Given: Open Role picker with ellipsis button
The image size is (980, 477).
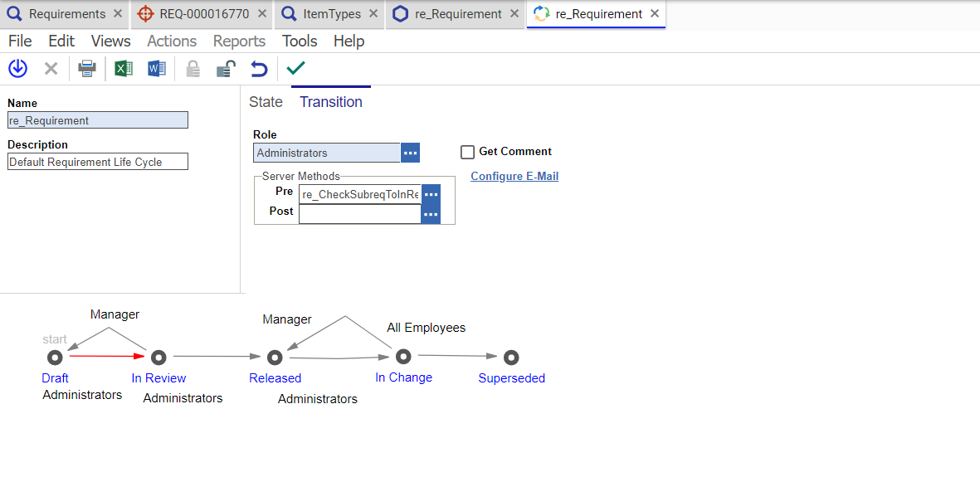Looking at the screenshot, I should tap(410, 153).
